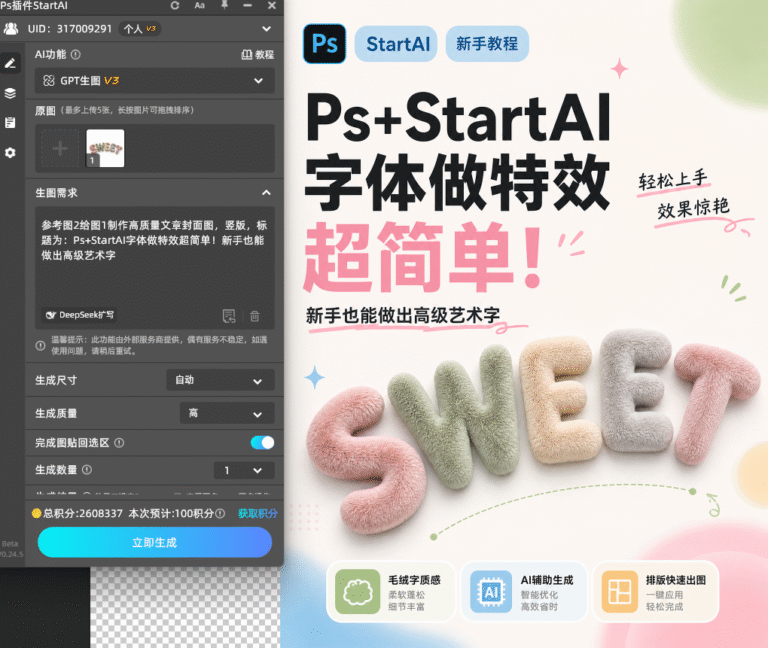Image resolution: width=768 pixels, height=648 pixels.
Task: Click the warning tip info icon
Action: click(41, 345)
